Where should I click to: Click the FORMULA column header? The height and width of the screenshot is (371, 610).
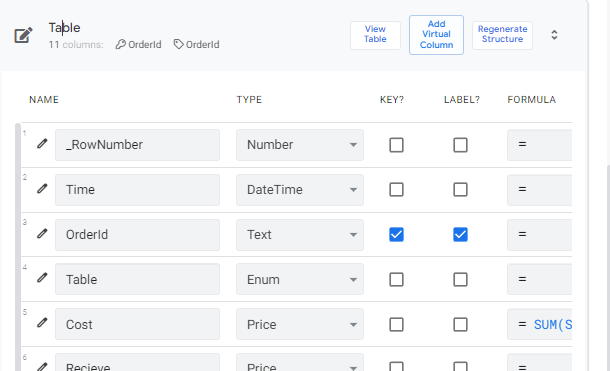[531, 100]
